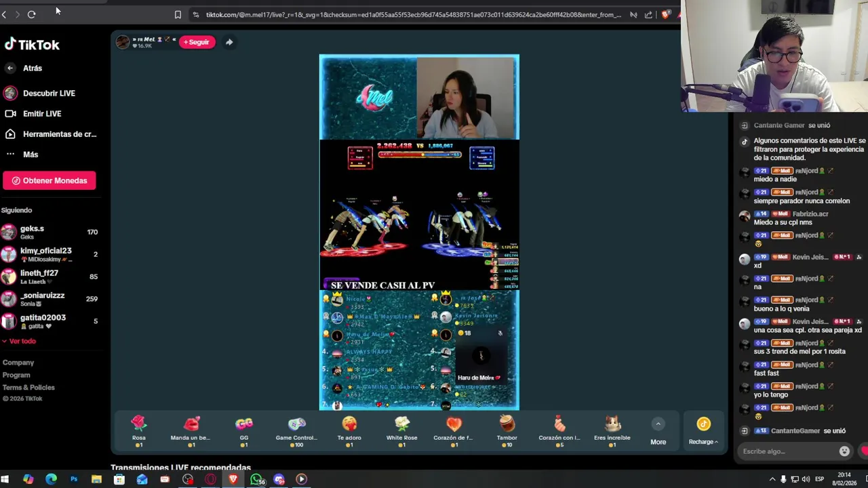Open File Explorer from taskbar
The width and height of the screenshot is (868, 488).
[x=96, y=479]
